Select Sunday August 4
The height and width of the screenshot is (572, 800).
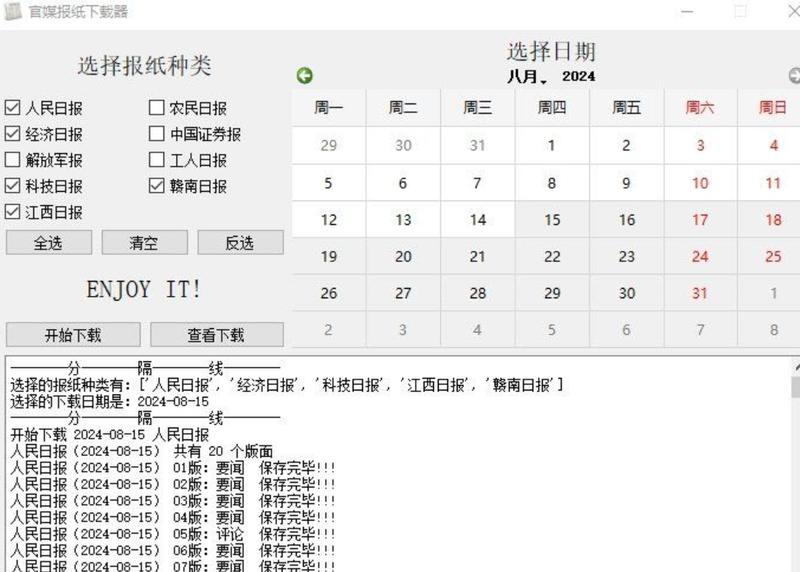773,145
